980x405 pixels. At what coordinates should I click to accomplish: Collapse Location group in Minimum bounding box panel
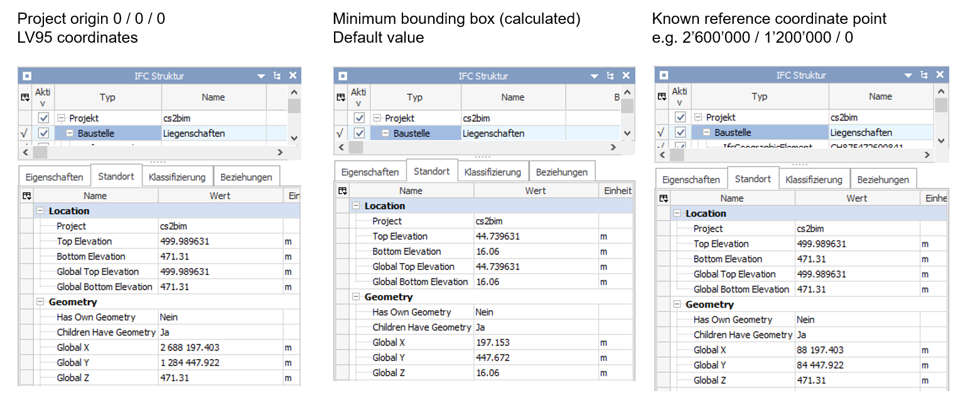(x=356, y=206)
